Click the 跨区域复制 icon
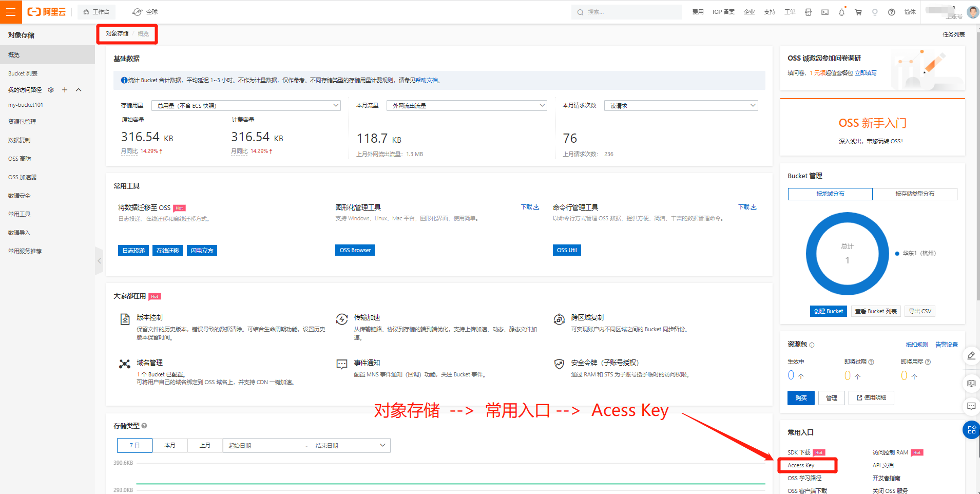980x494 pixels. pyautogui.click(x=559, y=319)
